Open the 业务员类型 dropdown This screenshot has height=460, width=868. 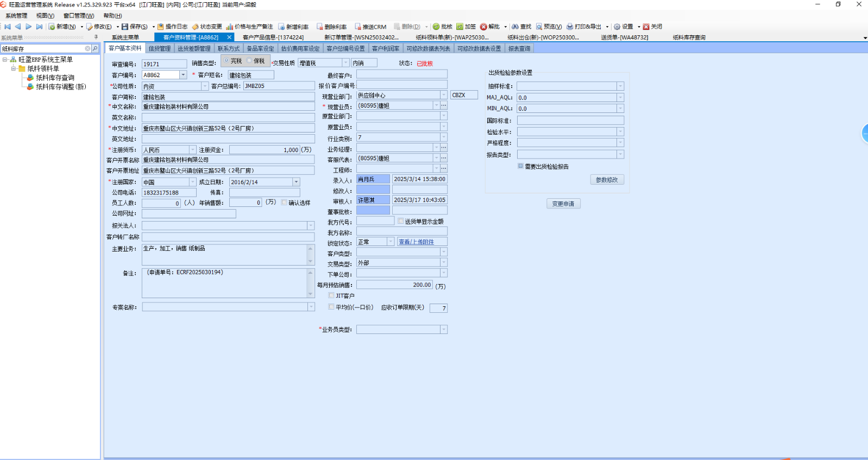tap(444, 330)
